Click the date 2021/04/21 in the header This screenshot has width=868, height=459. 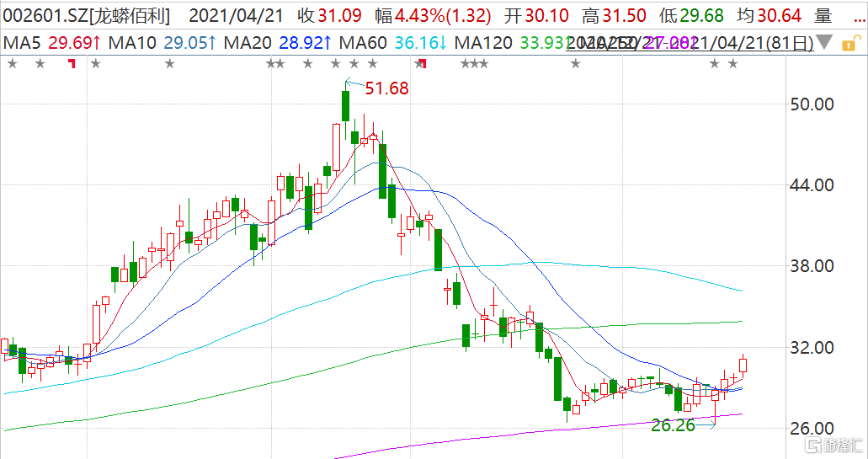pyautogui.click(x=236, y=16)
